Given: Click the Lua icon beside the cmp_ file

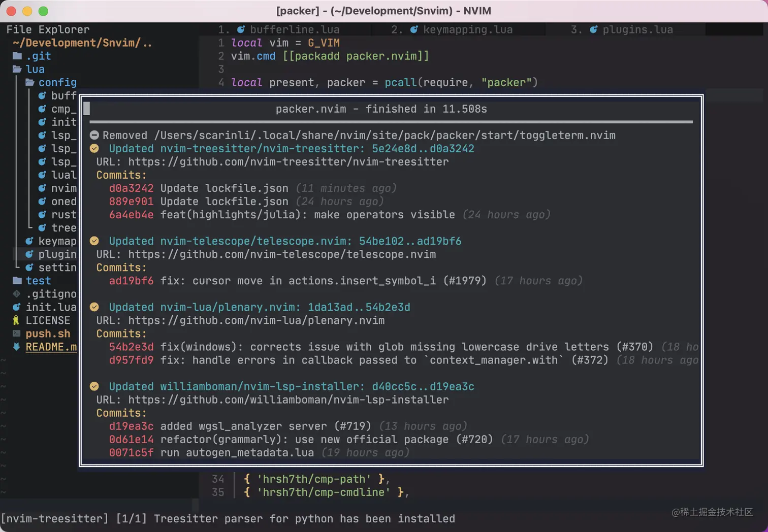Looking at the screenshot, I should tap(42, 109).
